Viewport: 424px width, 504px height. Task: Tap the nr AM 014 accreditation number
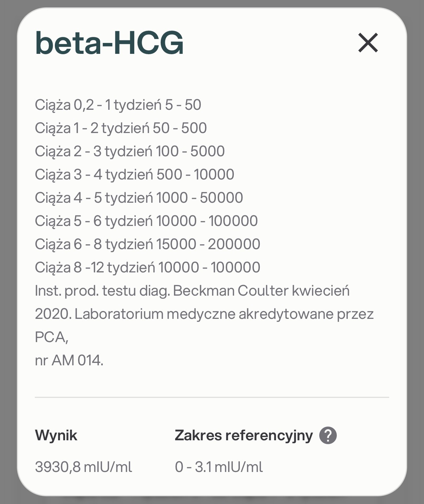click(69, 360)
